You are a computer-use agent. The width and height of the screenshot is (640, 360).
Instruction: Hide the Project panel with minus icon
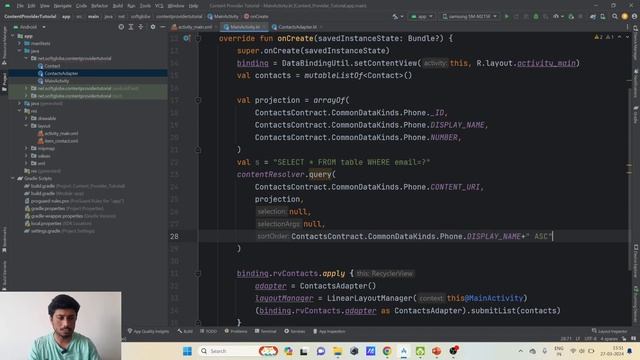point(162,27)
